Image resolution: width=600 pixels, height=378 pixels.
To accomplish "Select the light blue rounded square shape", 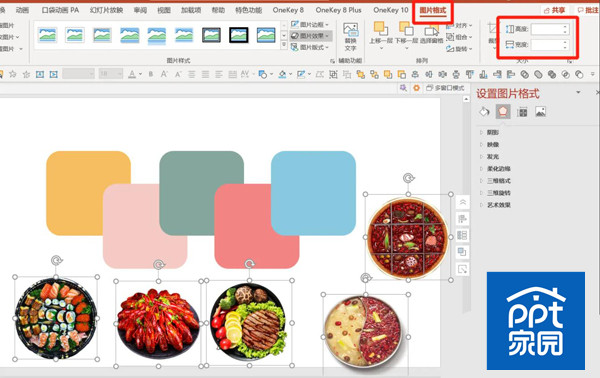I will pos(313,193).
